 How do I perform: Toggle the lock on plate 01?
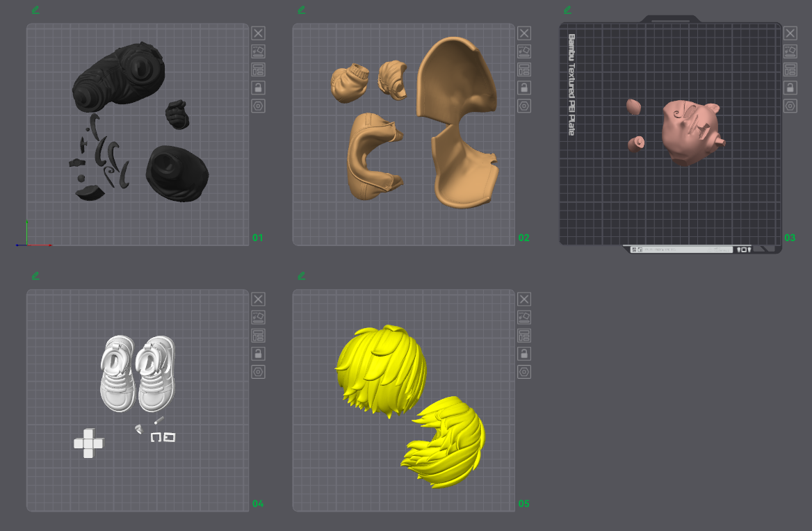[259, 88]
